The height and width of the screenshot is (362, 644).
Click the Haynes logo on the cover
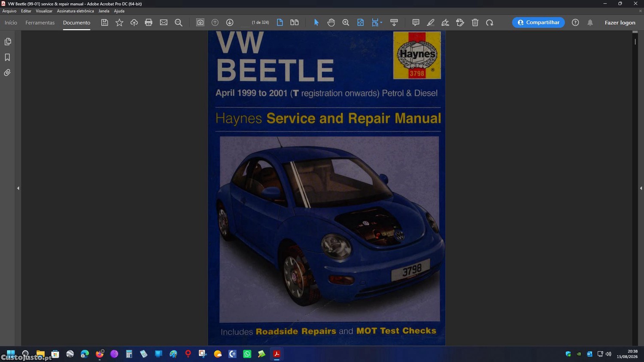pos(417,55)
